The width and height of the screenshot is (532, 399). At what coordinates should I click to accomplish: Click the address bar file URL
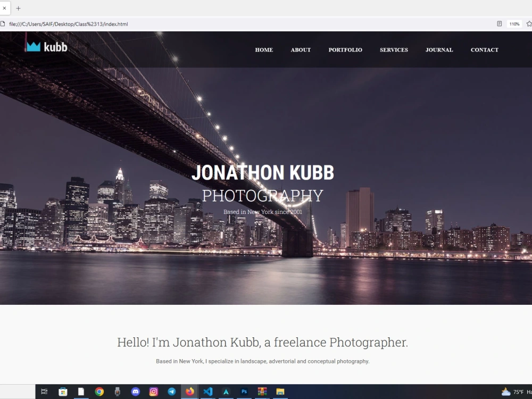point(69,24)
